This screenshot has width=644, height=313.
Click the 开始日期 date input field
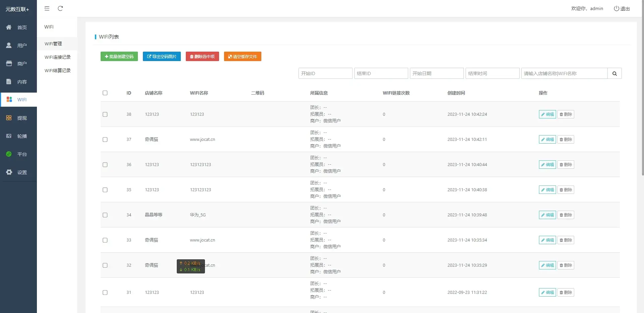437,73
